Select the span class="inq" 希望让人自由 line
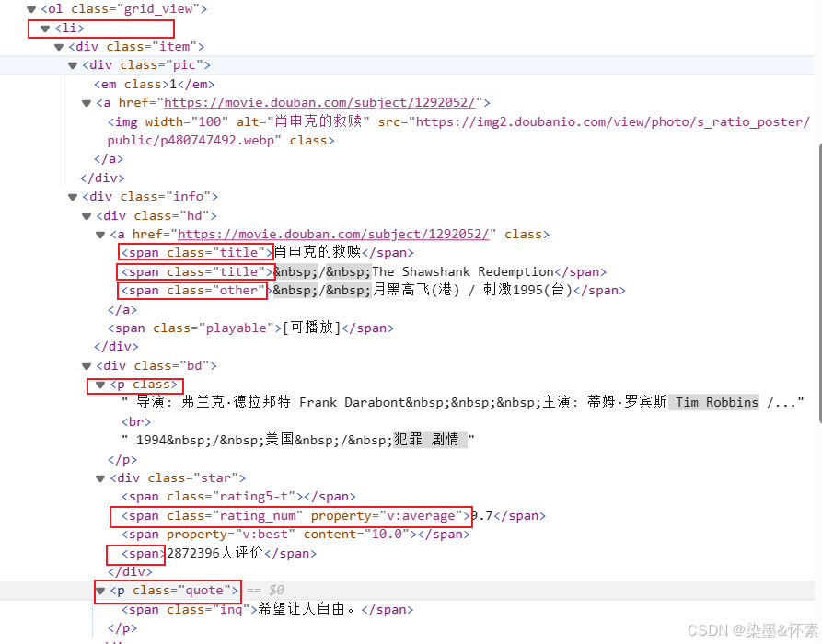 pos(267,609)
